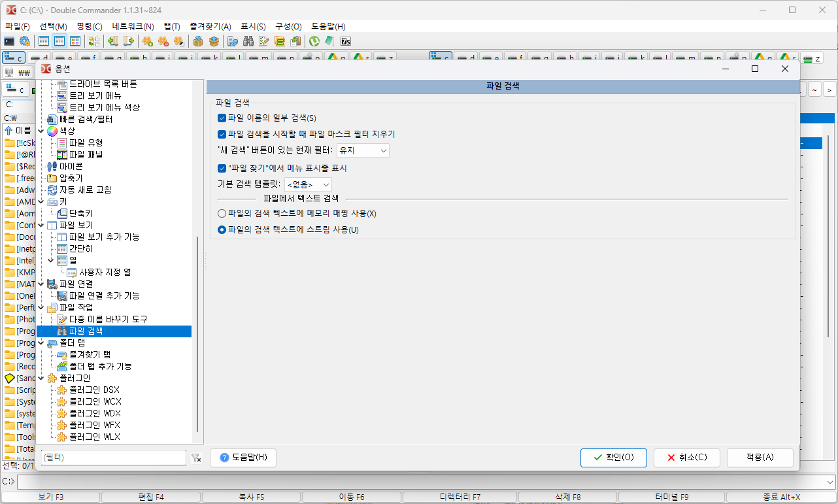Select 파일 유형 in options tree
The height and width of the screenshot is (504, 838).
coord(85,143)
